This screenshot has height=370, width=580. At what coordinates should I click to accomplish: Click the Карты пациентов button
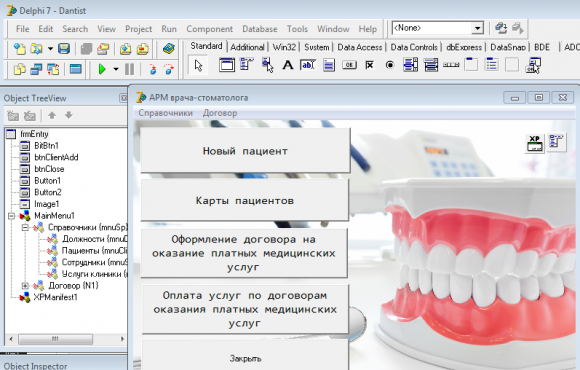pos(245,201)
